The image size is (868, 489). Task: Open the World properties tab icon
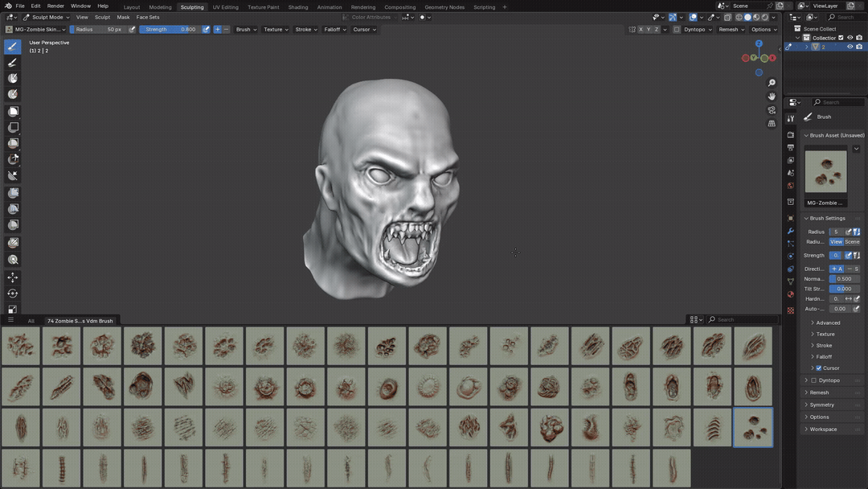coord(791,186)
